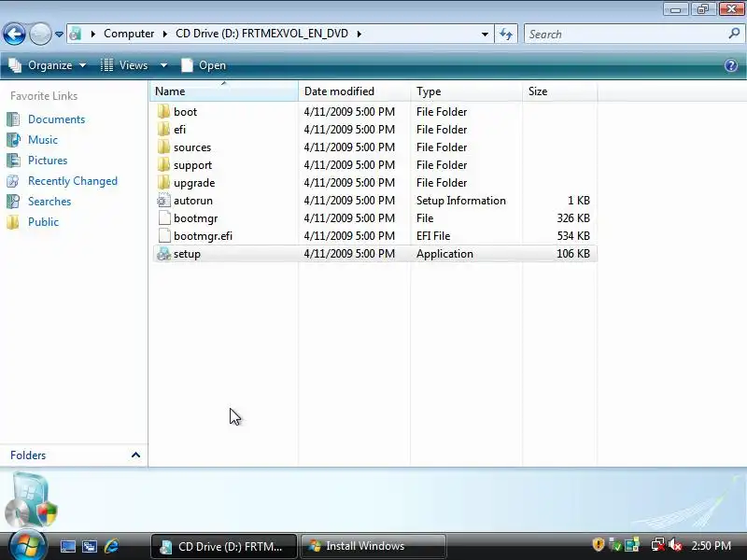Select the bootmgr file icon
747x560 pixels.
click(163, 218)
